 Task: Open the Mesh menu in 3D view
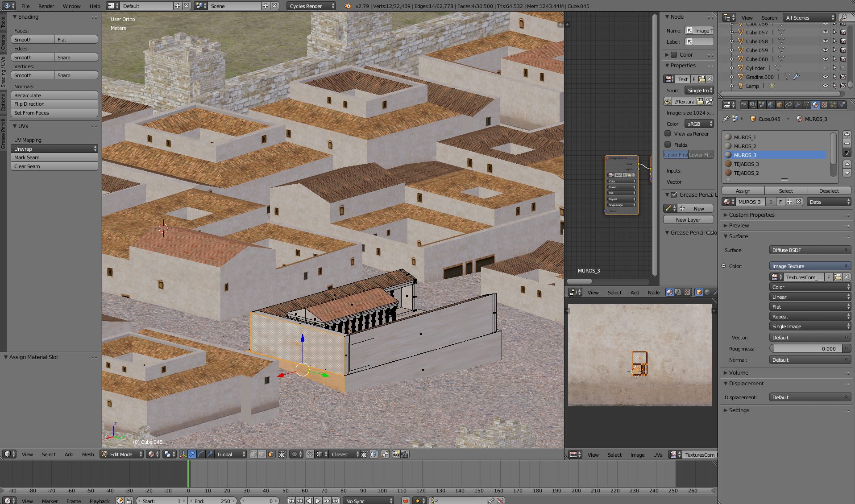click(x=88, y=454)
